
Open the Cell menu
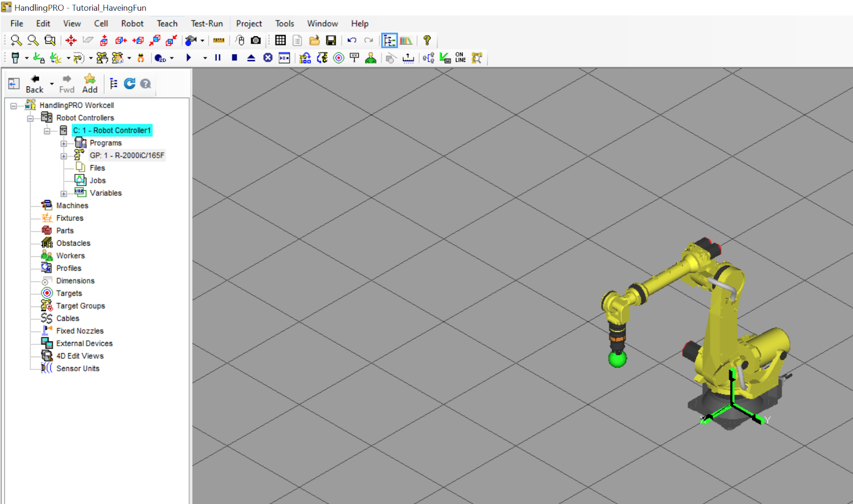(x=101, y=23)
